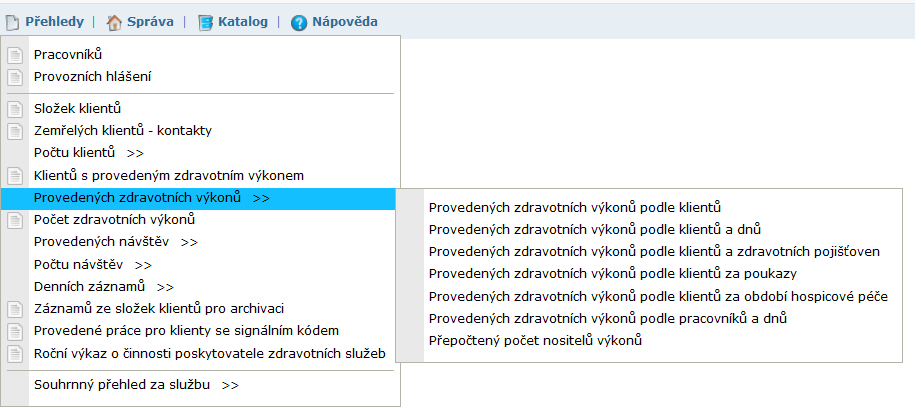Click the question mark Nápověda icon
Screen dimensions: 921x408
click(299, 23)
